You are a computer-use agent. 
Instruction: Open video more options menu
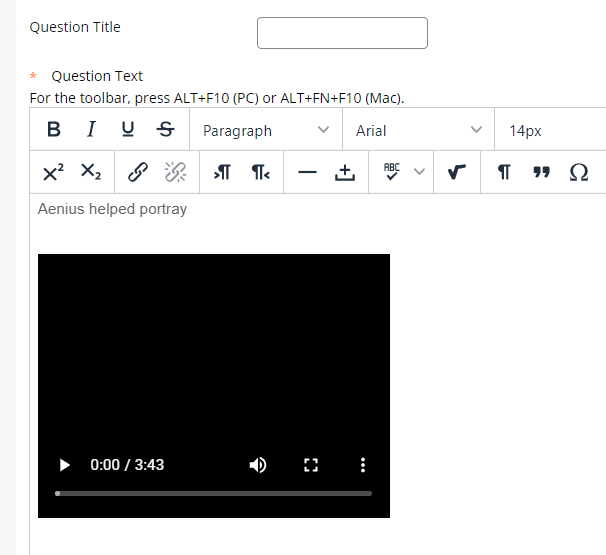click(363, 465)
